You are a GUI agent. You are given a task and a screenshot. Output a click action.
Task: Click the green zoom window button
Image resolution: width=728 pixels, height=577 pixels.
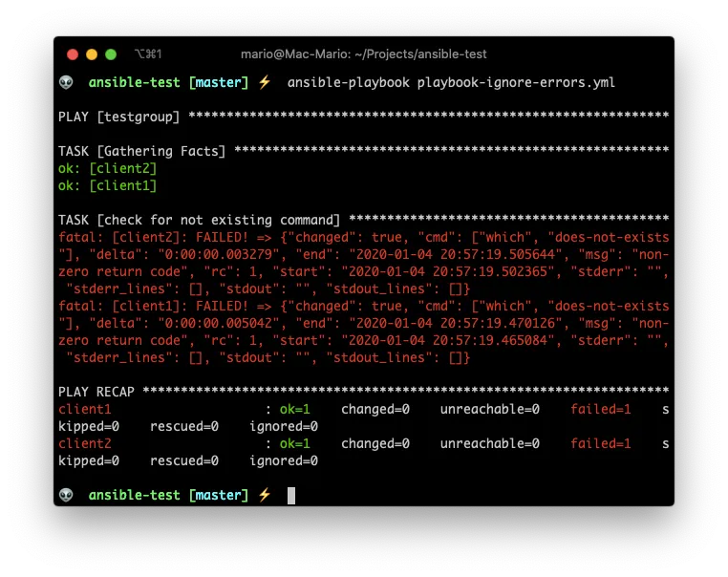tap(111, 54)
